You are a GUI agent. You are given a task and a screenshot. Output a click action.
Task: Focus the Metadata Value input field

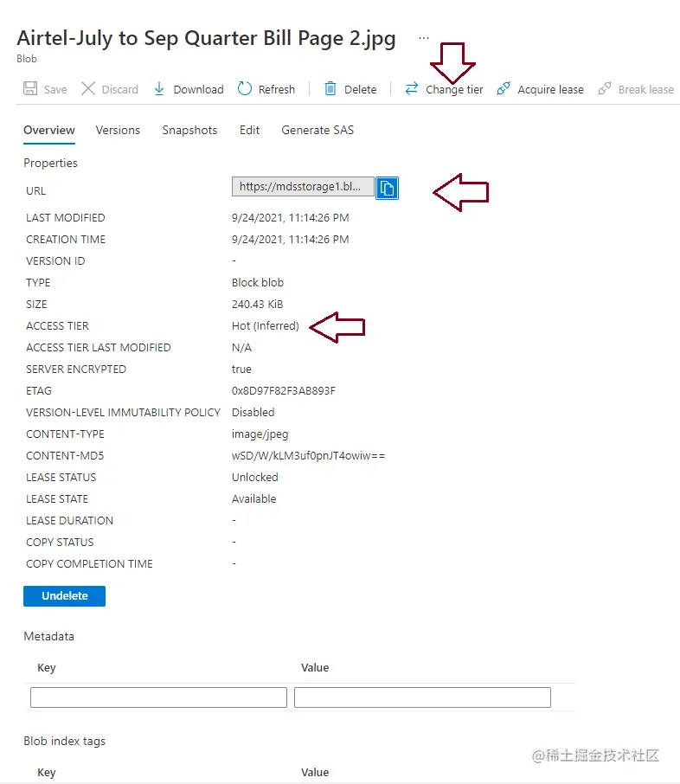coord(422,697)
